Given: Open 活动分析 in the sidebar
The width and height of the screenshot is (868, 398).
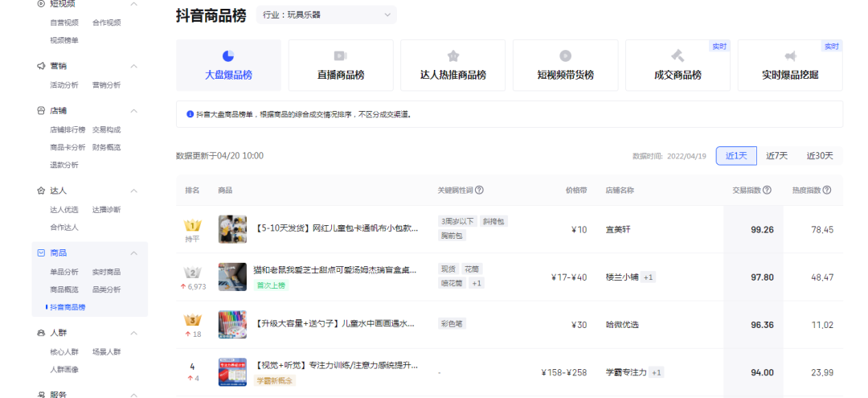Looking at the screenshot, I should [x=64, y=85].
